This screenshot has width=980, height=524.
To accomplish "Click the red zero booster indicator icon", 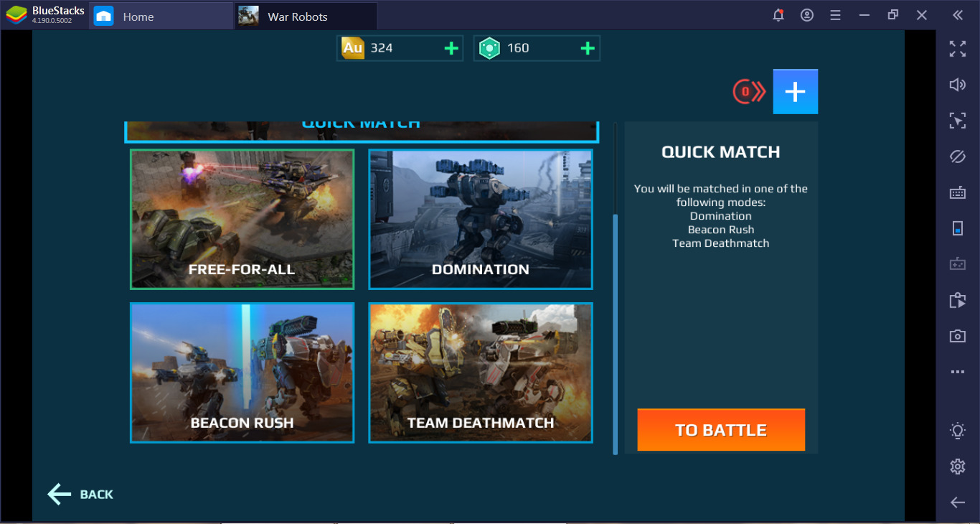I will (x=749, y=91).
